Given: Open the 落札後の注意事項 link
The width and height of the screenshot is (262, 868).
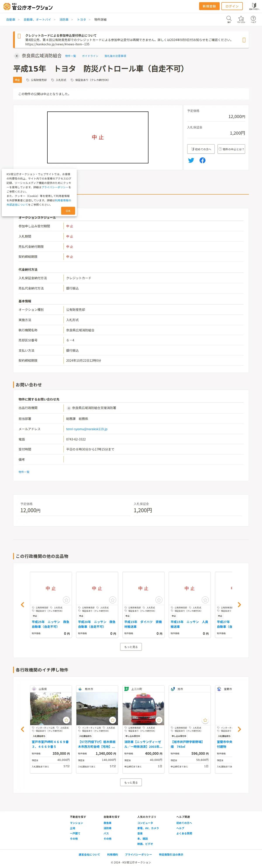Looking at the screenshot, I should pos(115,56).
